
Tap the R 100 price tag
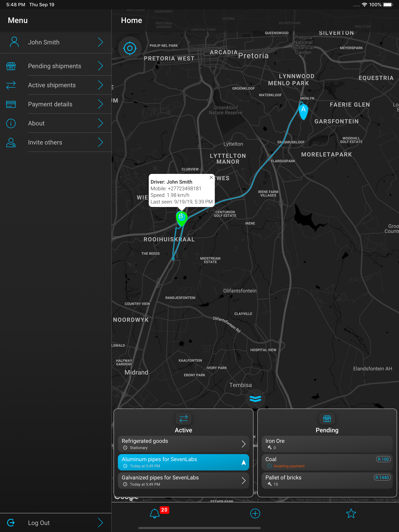coord(383,459)
